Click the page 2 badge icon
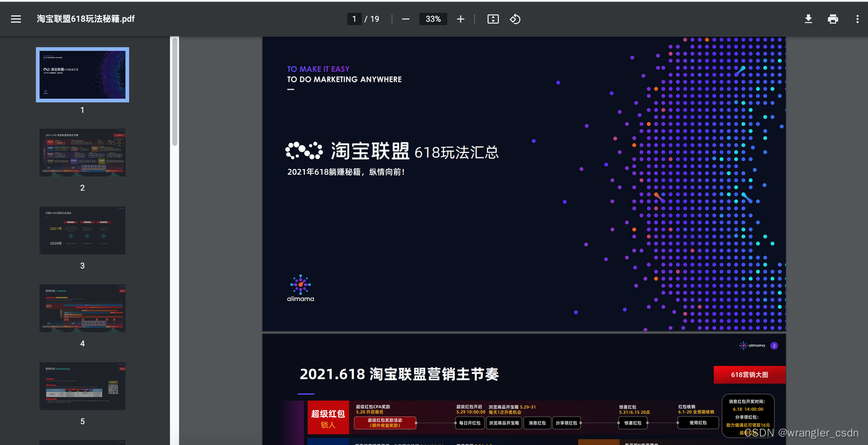868x445 pixels. click(x=774, y=346)
